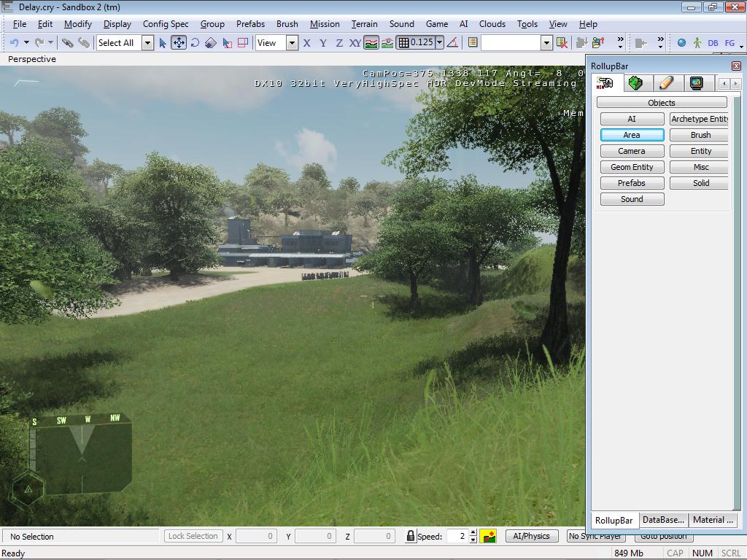Lock movement to Y axis
Screen dimensions: 747x560
323,43
